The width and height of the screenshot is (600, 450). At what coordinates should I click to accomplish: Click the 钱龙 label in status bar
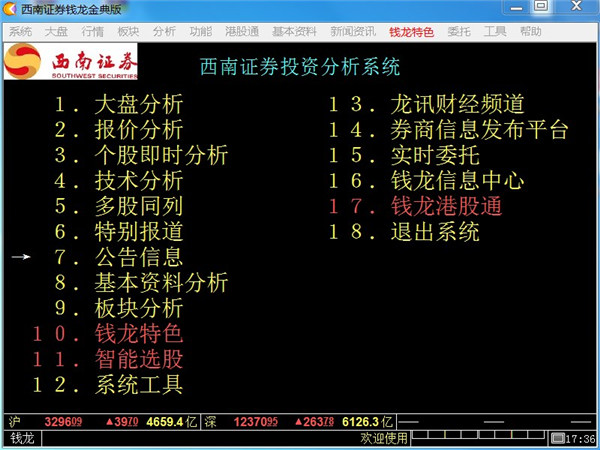click(22, 438)
